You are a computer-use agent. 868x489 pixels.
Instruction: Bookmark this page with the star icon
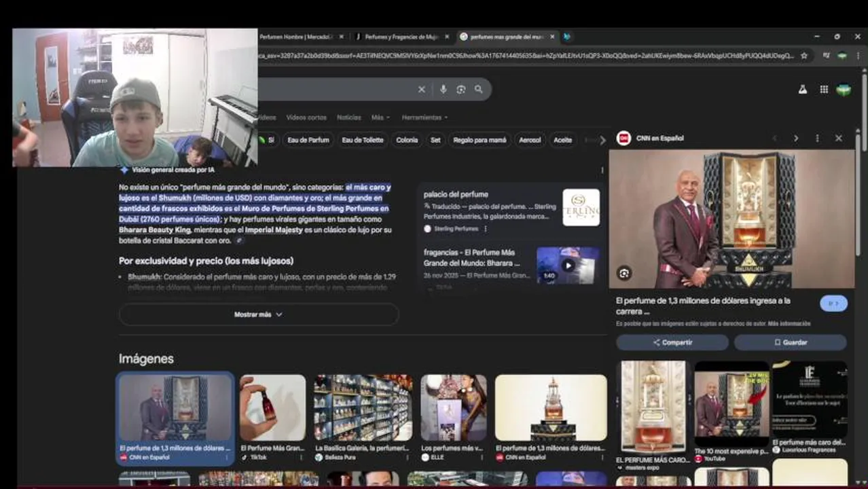(x=804, y=56)
